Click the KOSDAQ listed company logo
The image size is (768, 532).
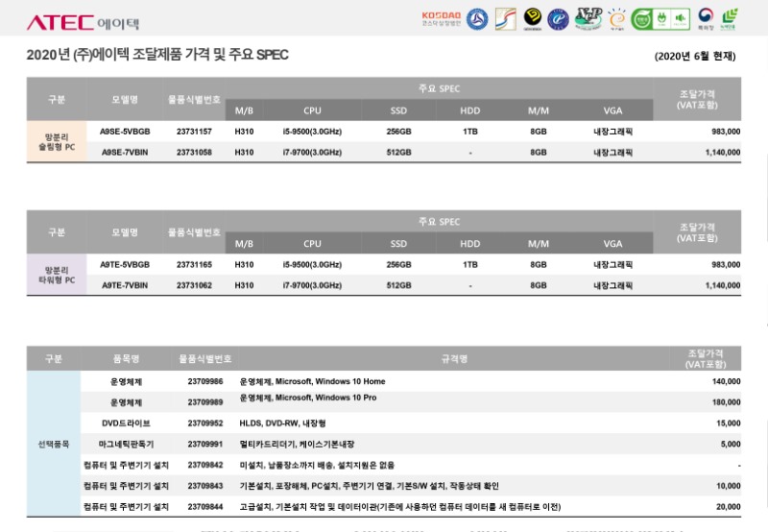click(x=442, y=19)
